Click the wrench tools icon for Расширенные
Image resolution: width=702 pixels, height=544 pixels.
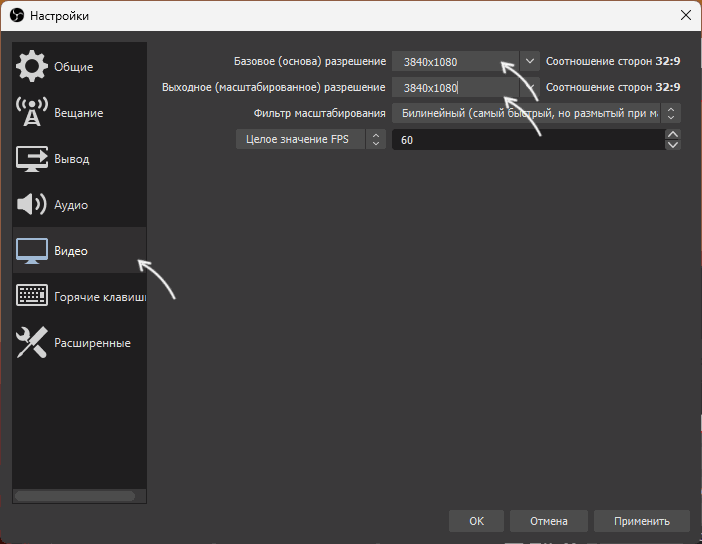pos(32,343)
